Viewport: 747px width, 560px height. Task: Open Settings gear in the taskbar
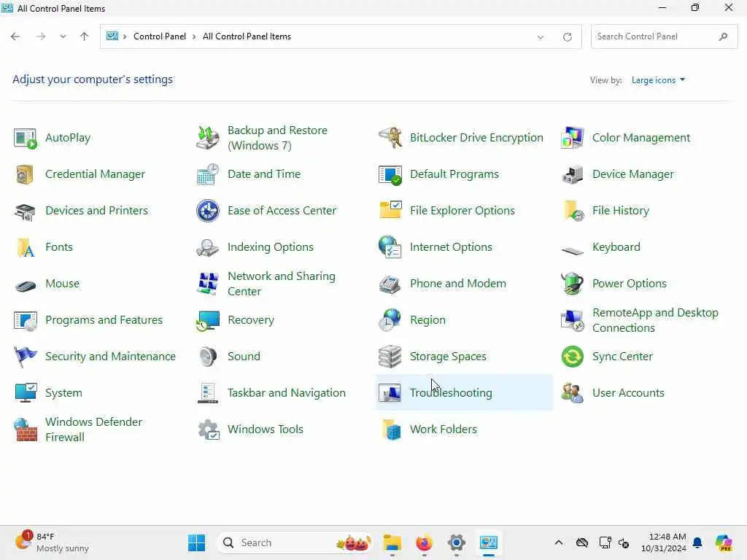click(x=457, y=542)
